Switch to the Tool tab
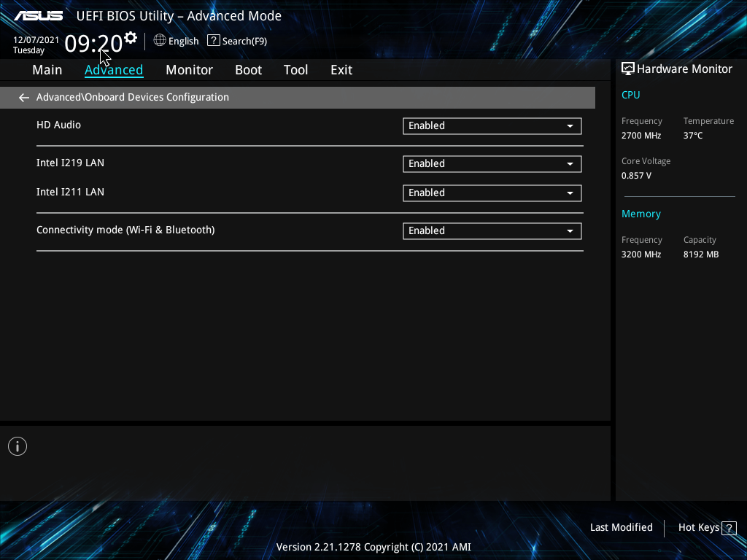 pyautogui.click(x=296, y=70)
